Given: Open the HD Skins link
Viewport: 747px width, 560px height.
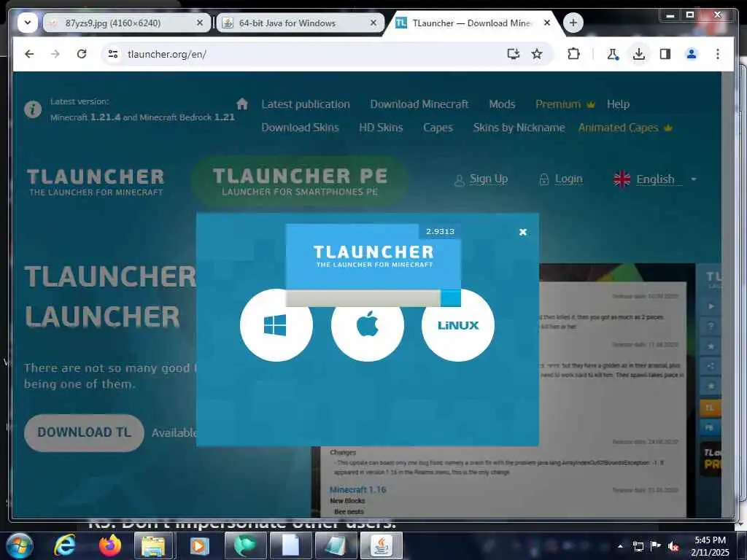Looking at the screenshot, I should pyautogui.click(x=381, y=128).
